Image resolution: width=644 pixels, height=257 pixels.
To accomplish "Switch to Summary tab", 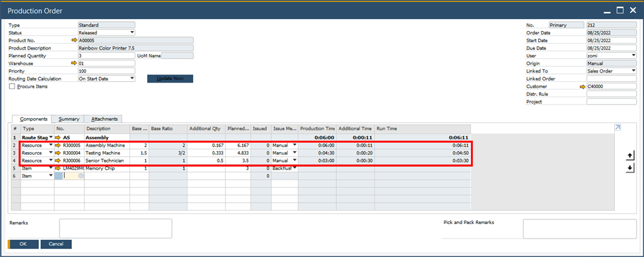I will (68, 119).
